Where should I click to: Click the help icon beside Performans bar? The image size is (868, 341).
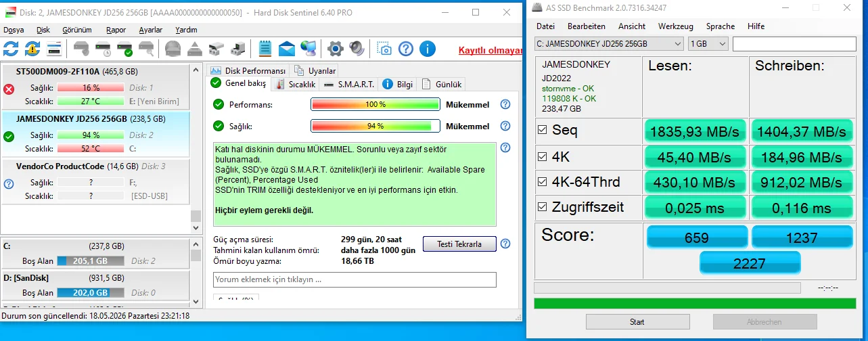point(505,104)
